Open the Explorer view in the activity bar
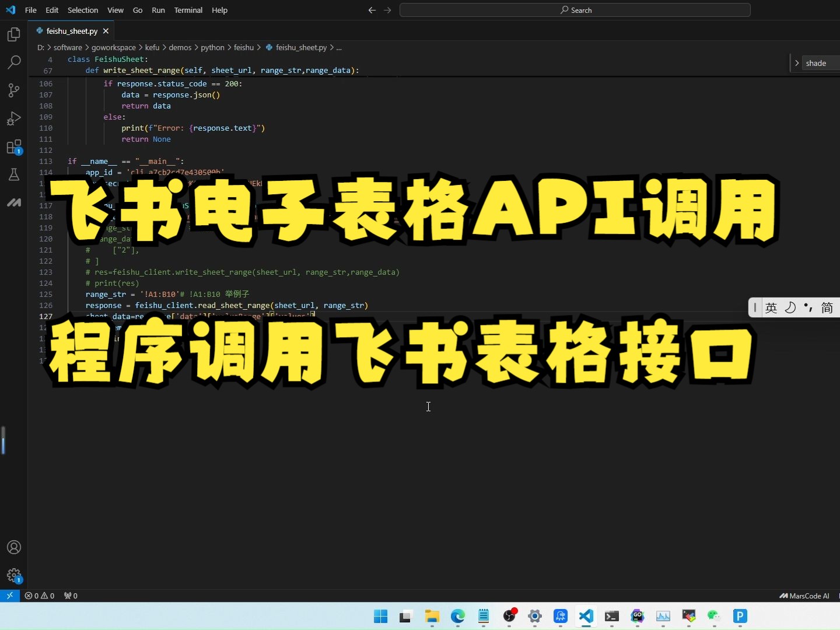The height and width of the screenshot is (630, 840). click(14, 34)
